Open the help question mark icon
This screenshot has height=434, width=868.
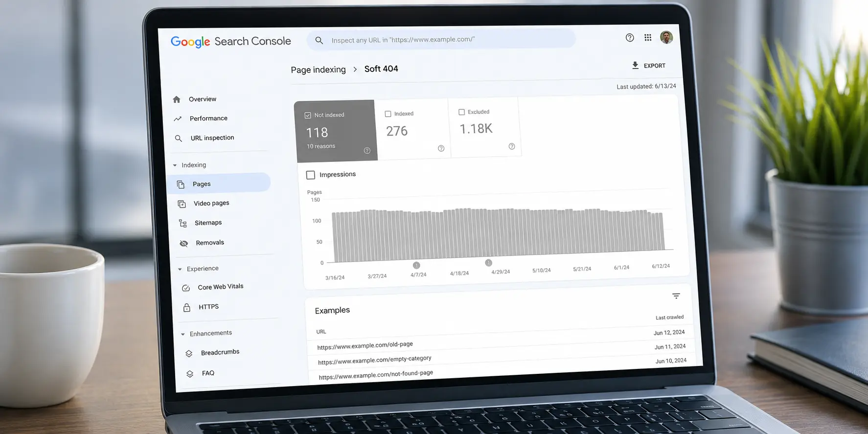point(630,38)
